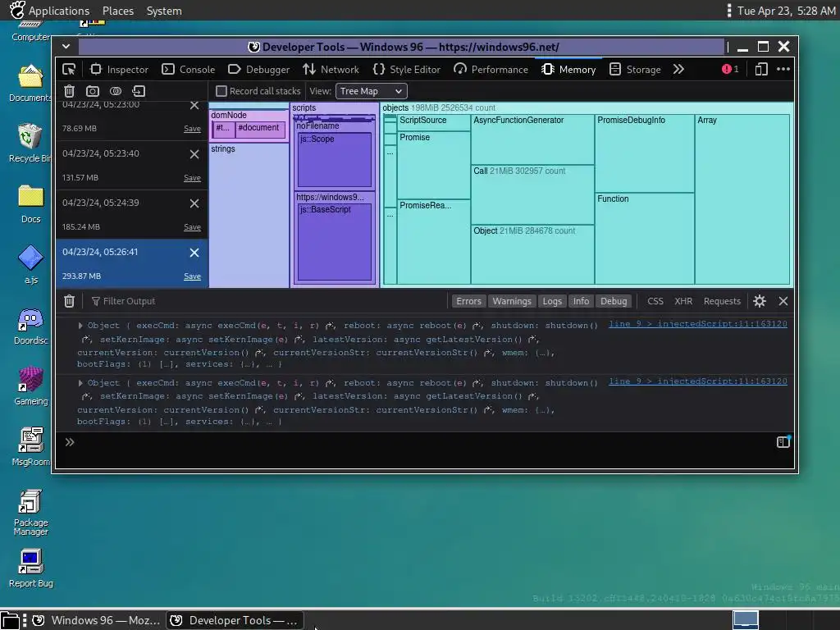The width and height of the screenshot is (840, 630).
Task: Expand more tools chevron after Storage
Action: [x=678, y=69]
